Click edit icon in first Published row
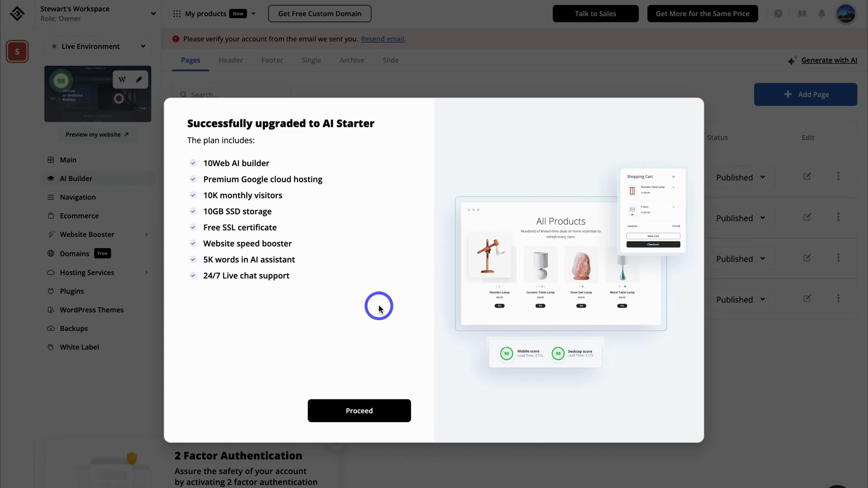 click(807, 176)
